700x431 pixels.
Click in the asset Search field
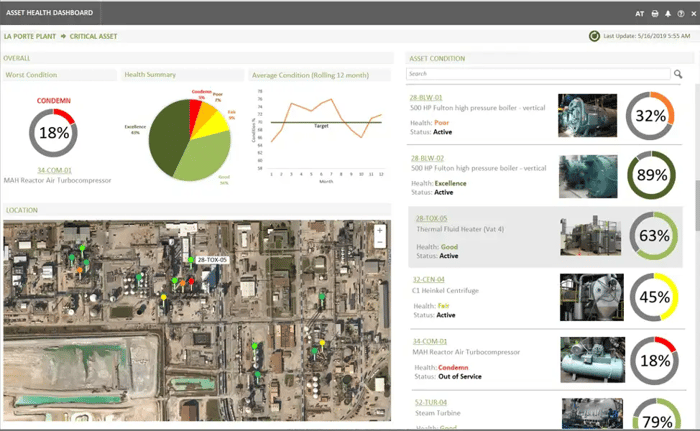click(538, 74)
